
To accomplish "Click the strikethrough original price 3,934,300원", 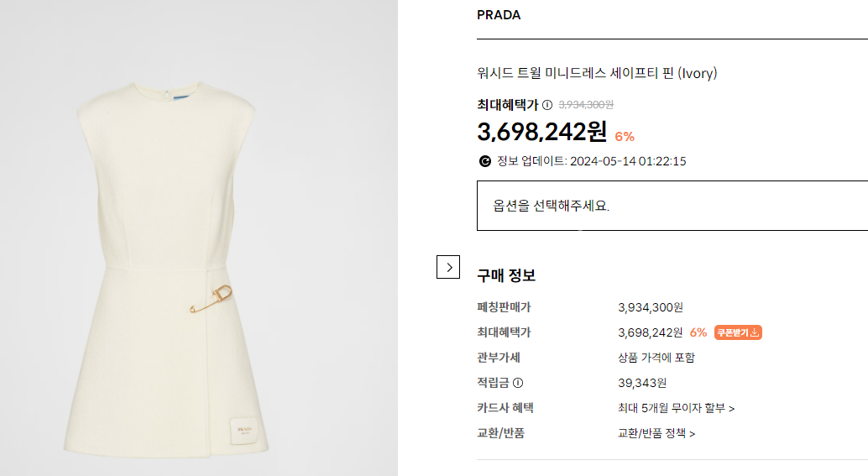I will click(586, 105).
